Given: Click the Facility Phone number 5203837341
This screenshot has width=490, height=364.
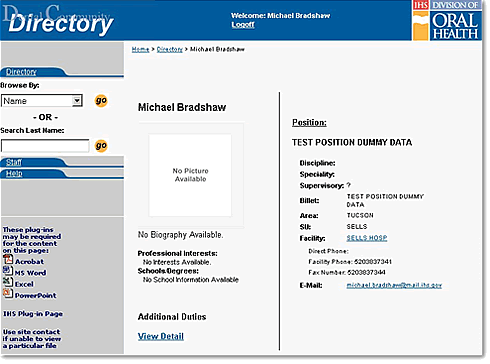Looking at the screenshot, I should 373,262.
